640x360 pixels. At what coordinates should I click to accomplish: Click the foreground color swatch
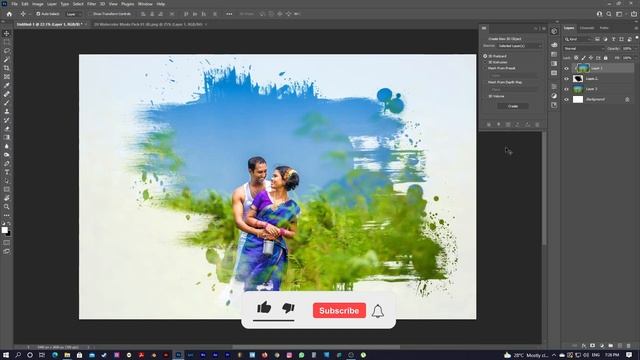(x=4, y=230)
